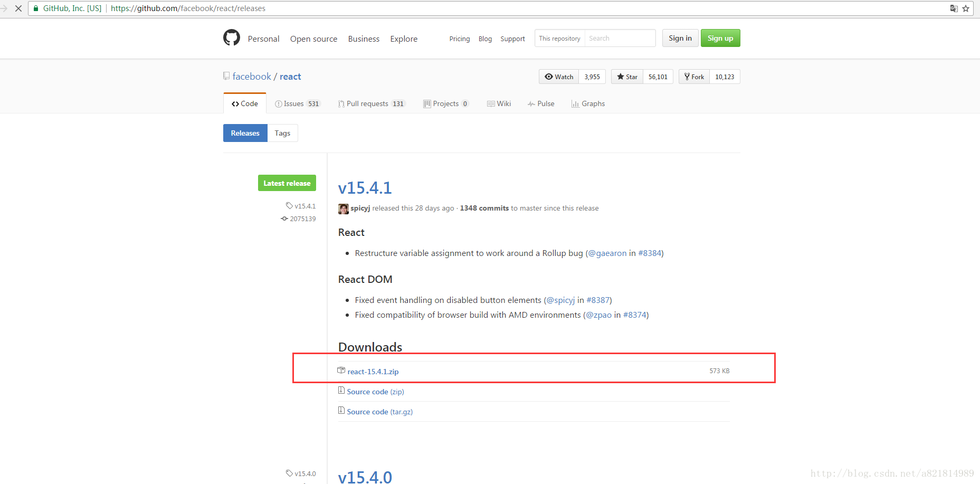Image resolution: width=980 pixels, height=484 pixels.
Task: Open the Issues tab
Action: (x=298, y=103)
